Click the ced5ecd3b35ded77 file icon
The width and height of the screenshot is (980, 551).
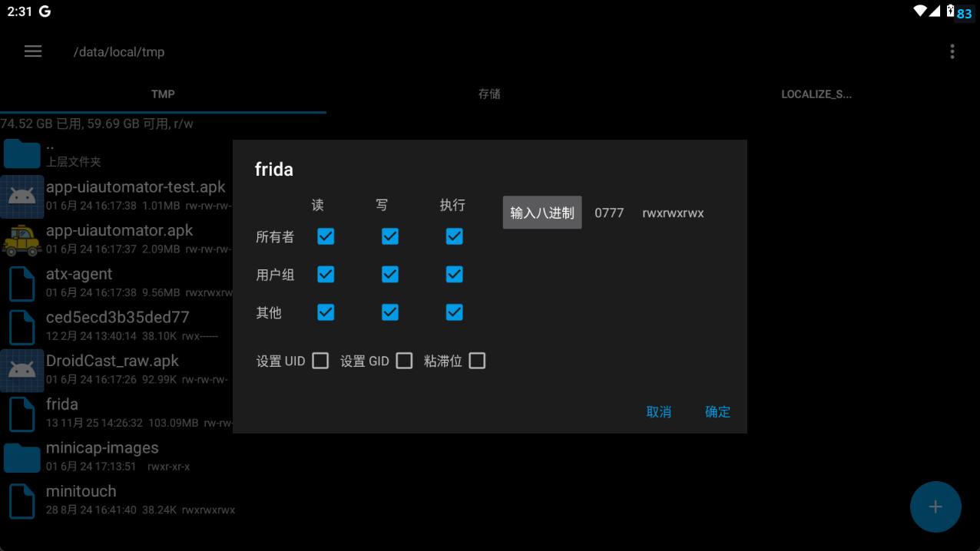pyautogui.click(x=22, y=327)
